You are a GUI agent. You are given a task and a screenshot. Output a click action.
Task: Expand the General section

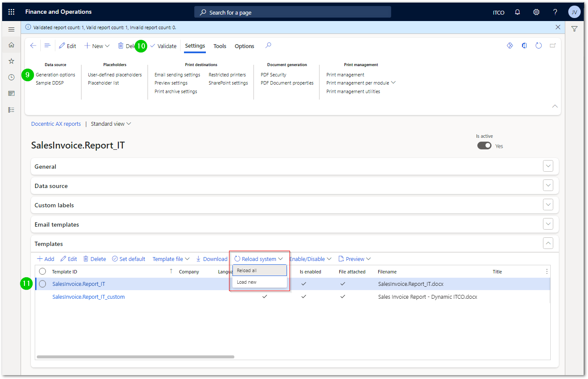coord(548,166)
